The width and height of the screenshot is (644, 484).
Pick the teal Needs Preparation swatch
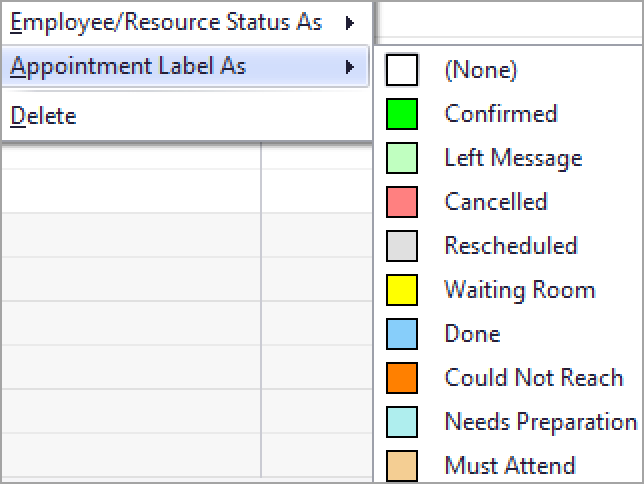pos(402,422)
